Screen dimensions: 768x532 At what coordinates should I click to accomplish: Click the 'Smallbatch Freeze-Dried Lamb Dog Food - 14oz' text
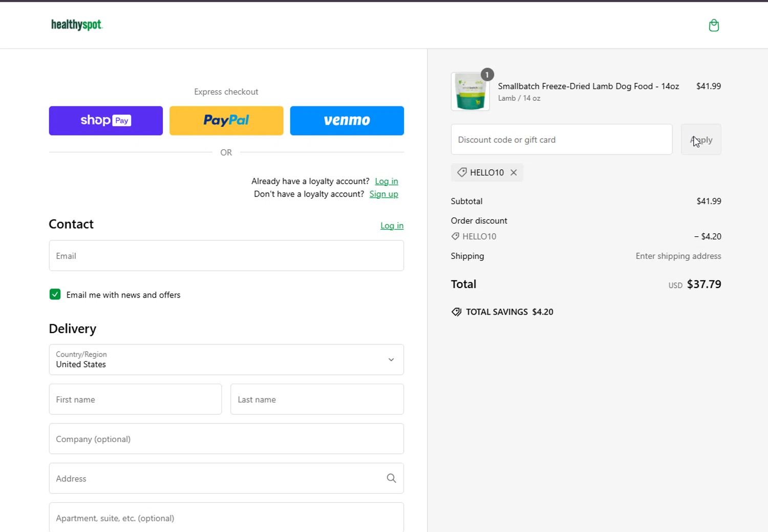pos(588,86)
